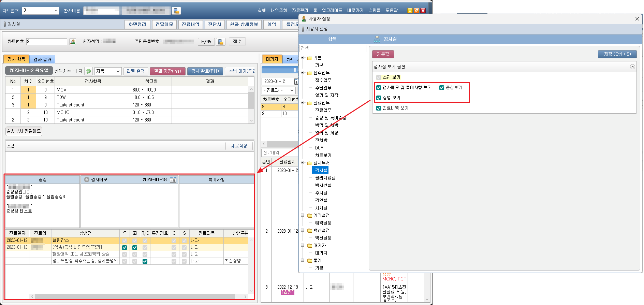Open the calendar icon in 검사메모 header
The width and height of the screenshot is (644, 305).
(173, 180)
